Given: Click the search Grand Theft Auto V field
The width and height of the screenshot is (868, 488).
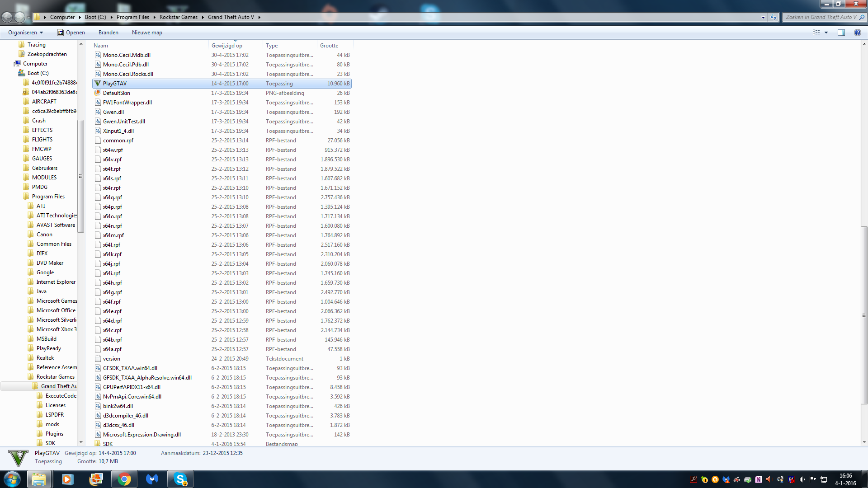Looking at the screenshot, I should [x=821, y=17].
